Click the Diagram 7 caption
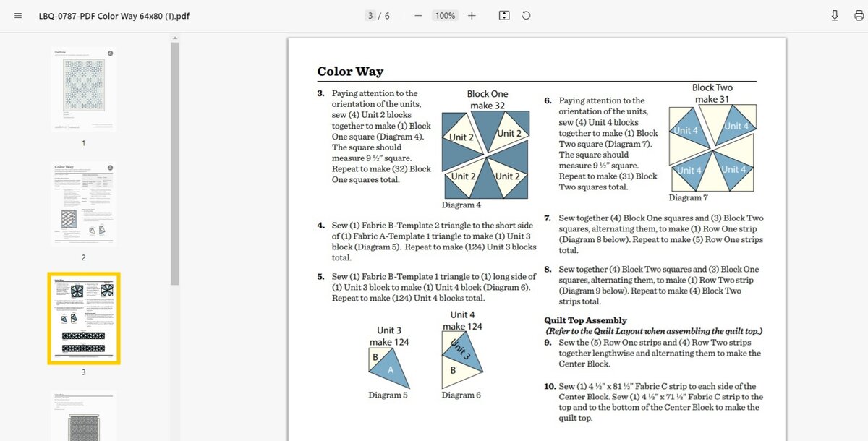Viewport: 868px width, 441px height. point(688,197)
